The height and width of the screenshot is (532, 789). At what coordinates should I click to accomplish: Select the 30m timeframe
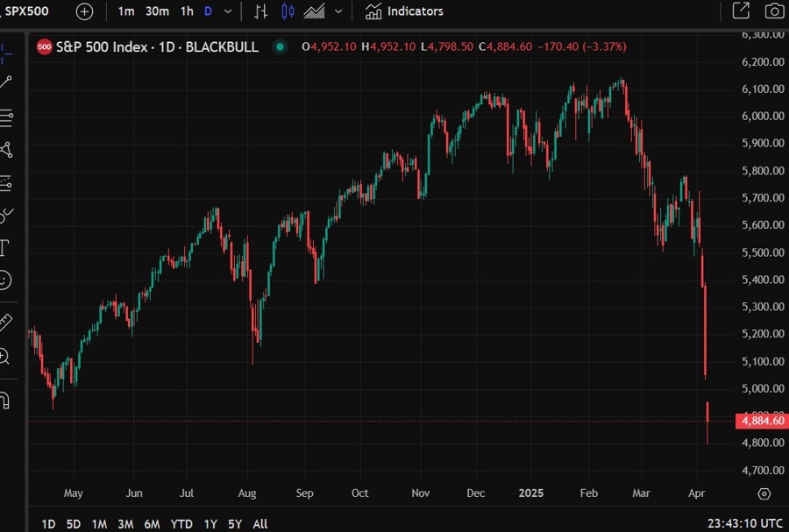point(157,11)
